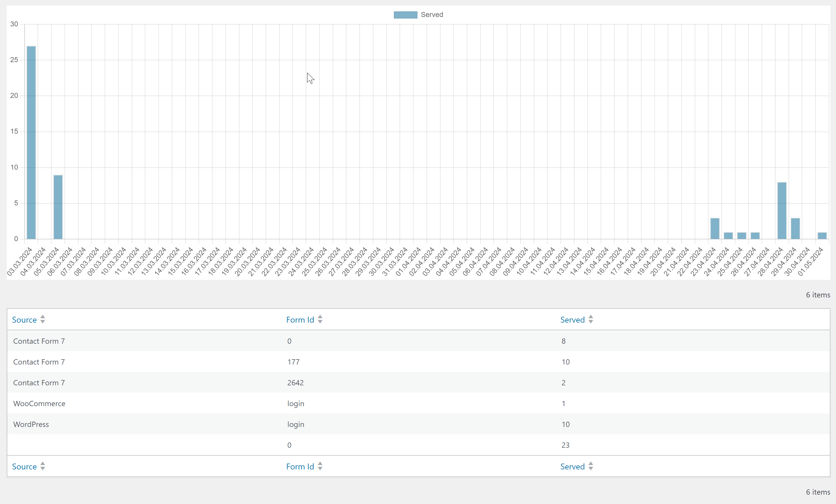Click the sort arrows beside bottom Served header

tap(591, 466)
